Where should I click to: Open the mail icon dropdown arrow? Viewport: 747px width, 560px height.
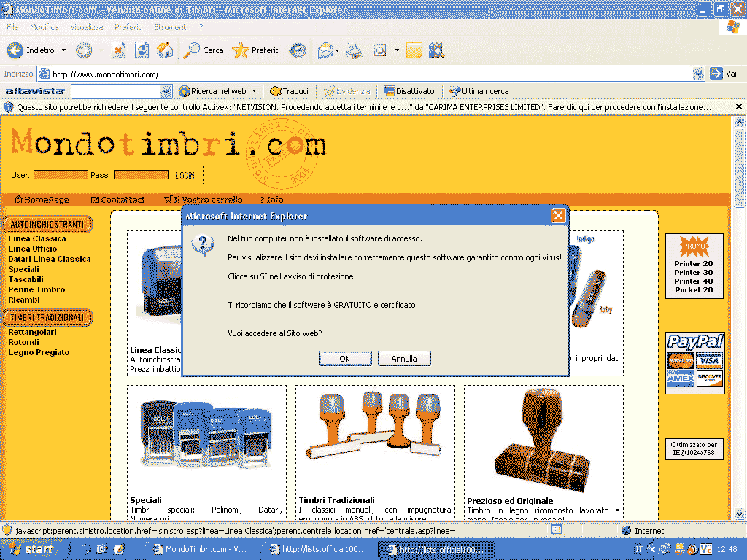(337, 50)
